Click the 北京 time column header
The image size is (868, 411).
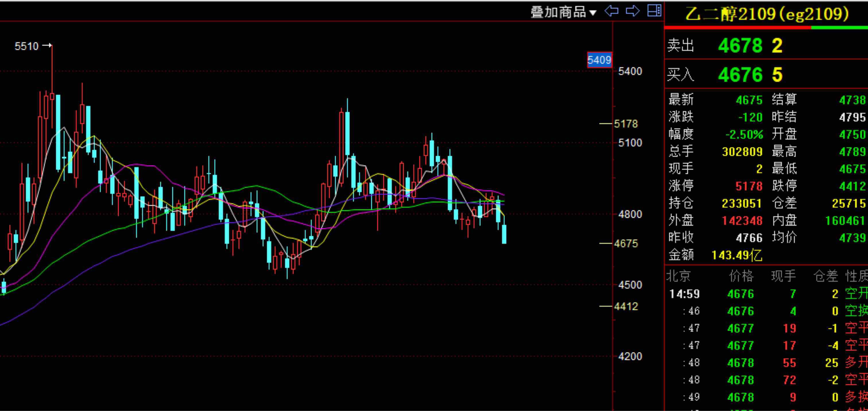tap(678, 276)
